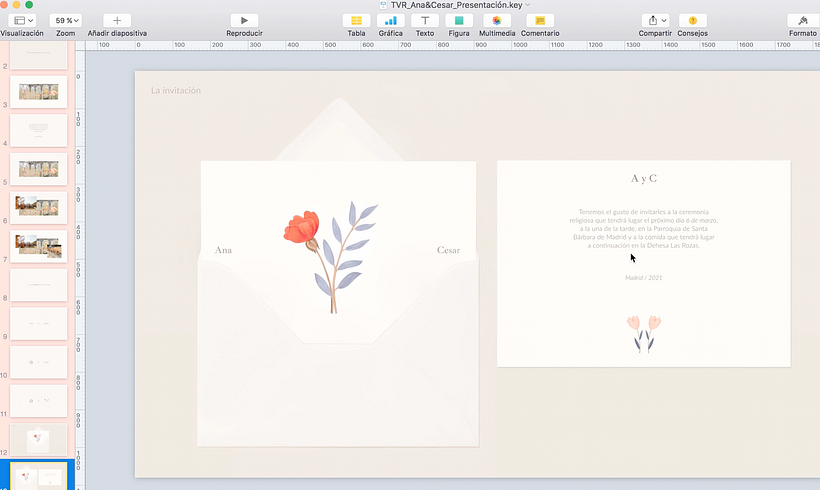Open the Multimedia media browser
Viewport: 820px width, 490px height.
click(497, 20)
